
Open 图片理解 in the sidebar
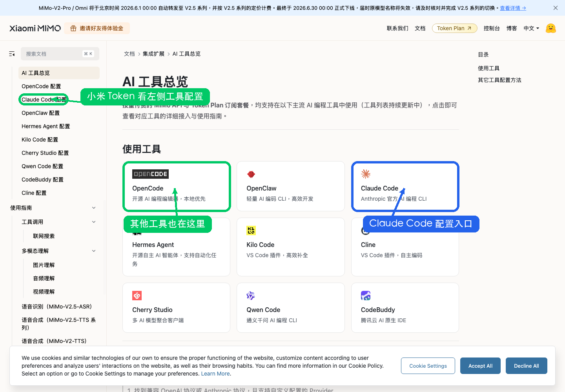tap(44, 265)
